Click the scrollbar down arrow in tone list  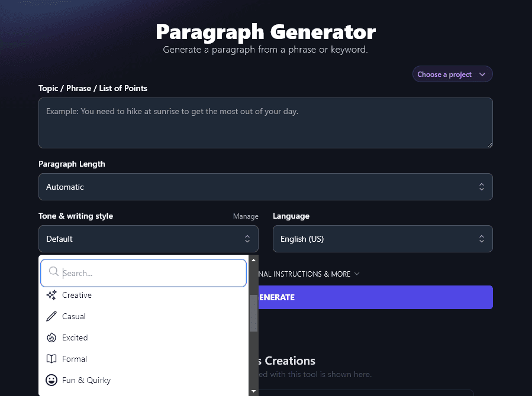254,391
